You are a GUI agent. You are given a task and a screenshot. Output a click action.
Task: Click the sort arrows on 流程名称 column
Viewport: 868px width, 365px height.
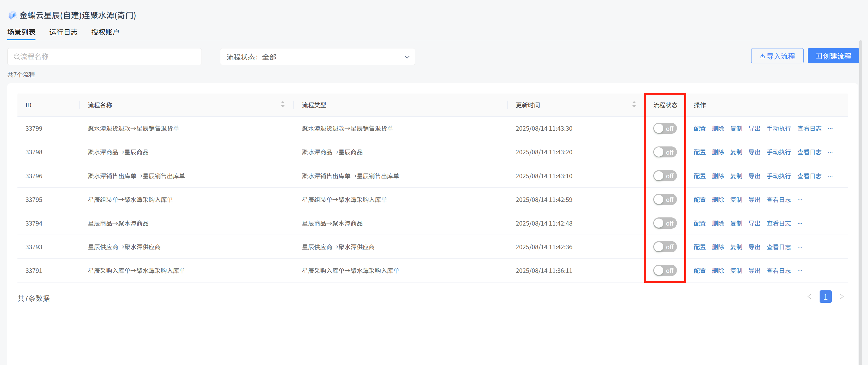(282, 104)
